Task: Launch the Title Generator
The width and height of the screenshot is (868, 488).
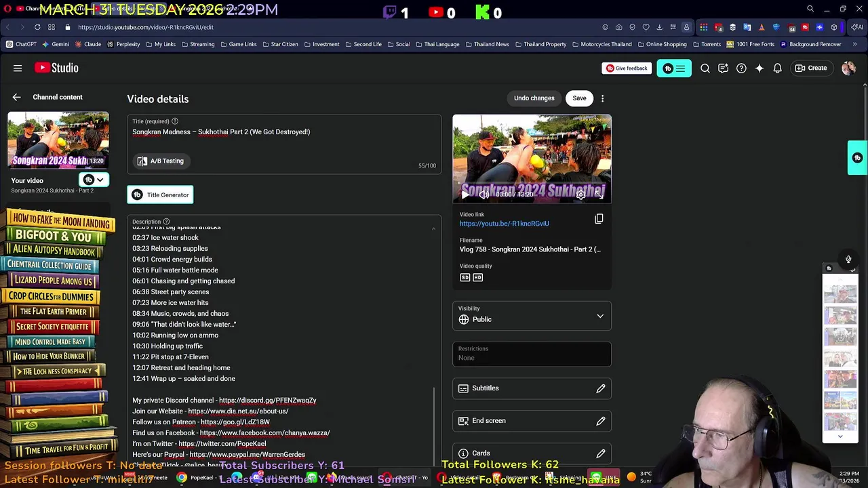Action: click(x=161, y=195)
